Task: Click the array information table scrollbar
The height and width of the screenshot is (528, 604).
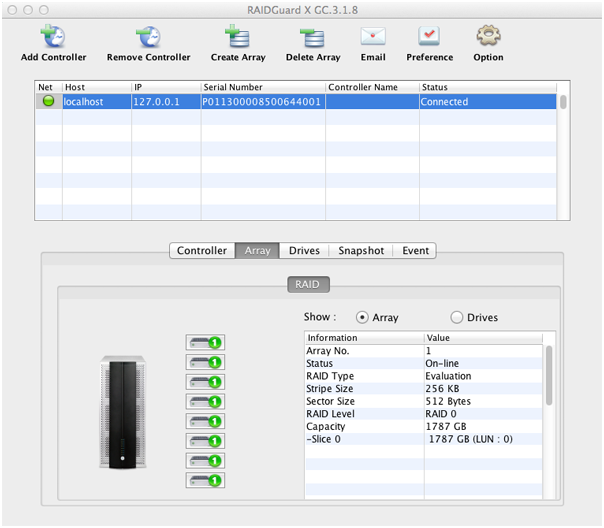Action: click(549, 375)
